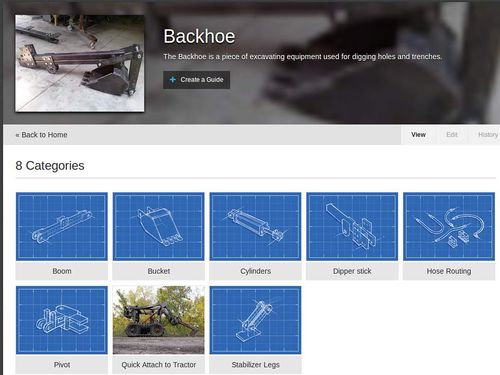
Task: Open the Dipper stick blueprint thumbnail
Action: pos(352,226)
